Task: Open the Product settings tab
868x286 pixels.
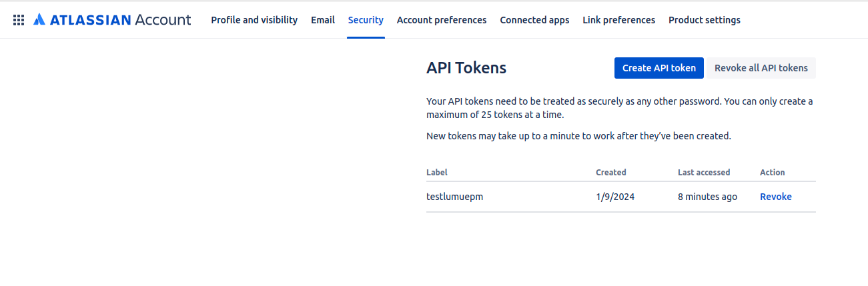Action: [705, 20]
